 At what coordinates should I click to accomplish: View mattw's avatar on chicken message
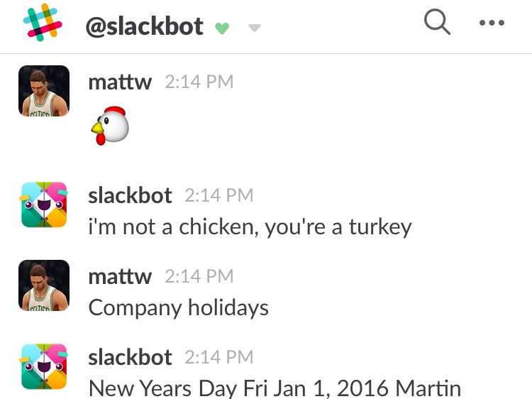[x=44, y=91]
